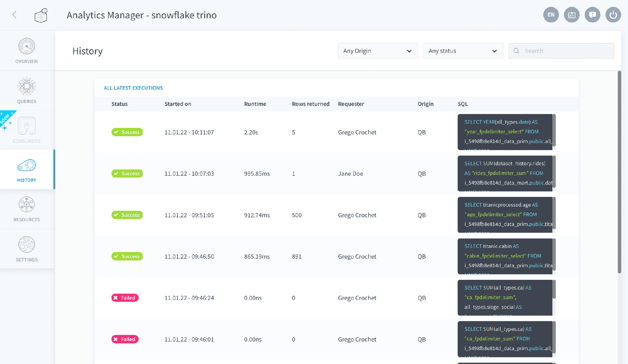Click scrollbar of the titanic.cabin SQL box

click(x=554, y=254)
